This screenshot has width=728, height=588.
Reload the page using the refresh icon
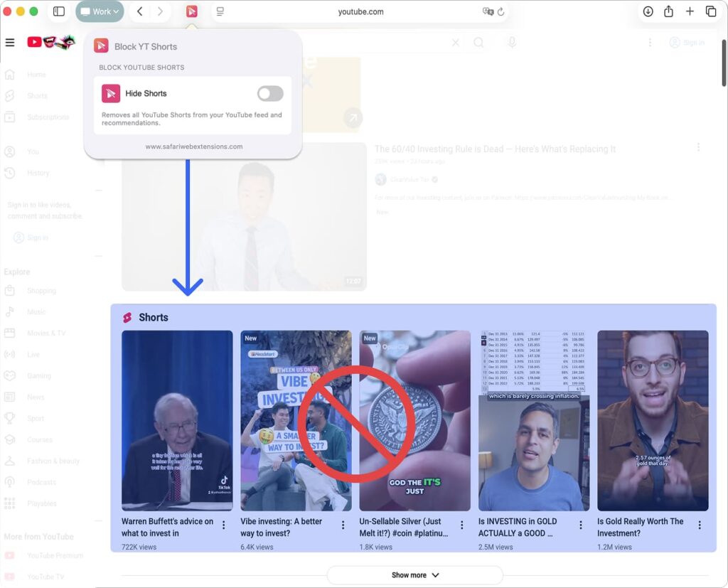[x=502, y=12]
